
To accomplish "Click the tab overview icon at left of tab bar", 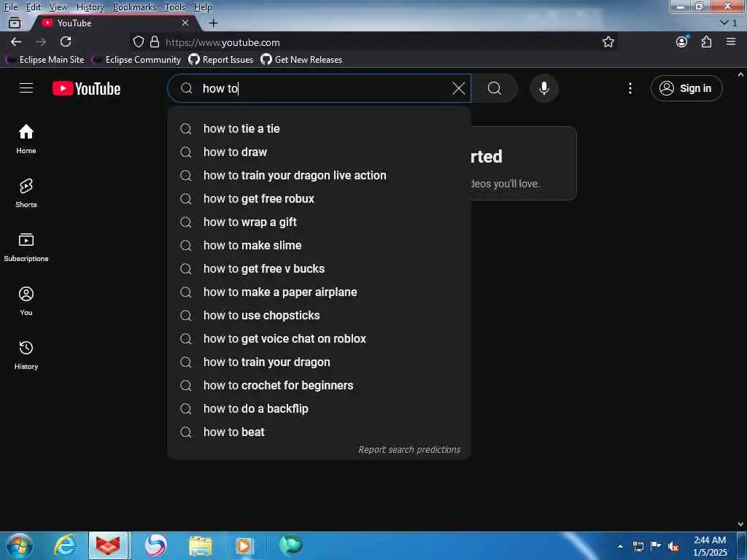I will tap(15, 23).
